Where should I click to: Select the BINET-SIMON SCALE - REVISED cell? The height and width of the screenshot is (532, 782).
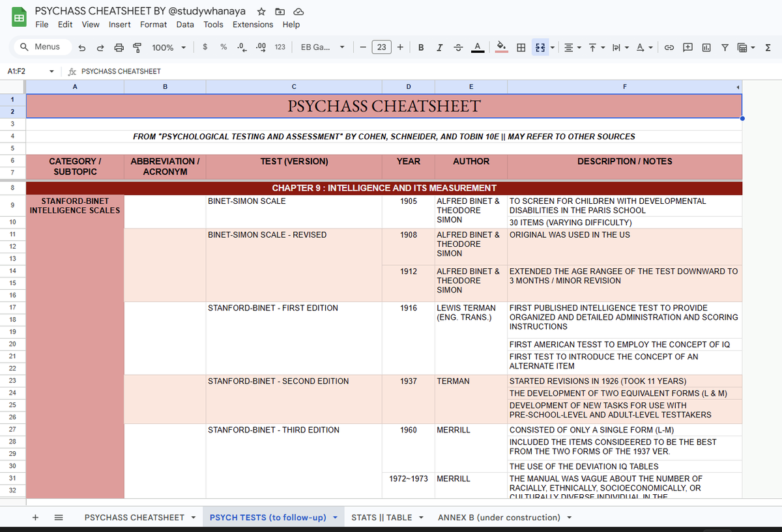pos(294,264)
